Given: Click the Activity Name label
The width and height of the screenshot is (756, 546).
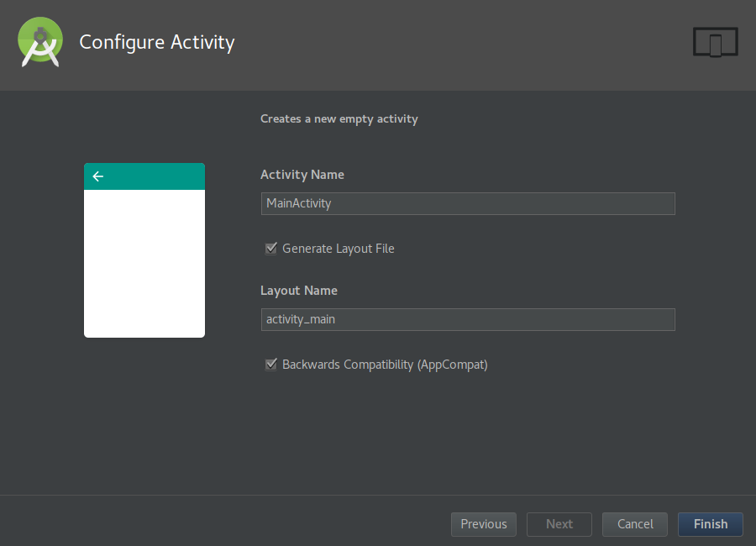Looking at the screenshot, I should coord(302,175).
